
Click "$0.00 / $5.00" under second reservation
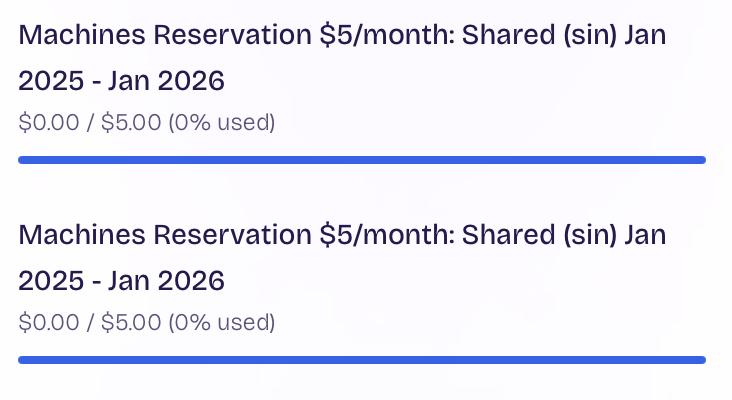click(x=90, y=324)
